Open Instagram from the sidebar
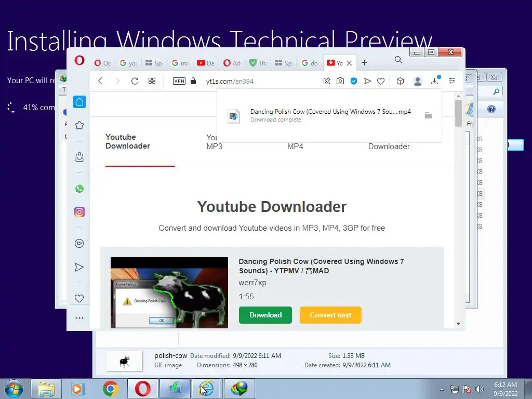 coord(79,212)
